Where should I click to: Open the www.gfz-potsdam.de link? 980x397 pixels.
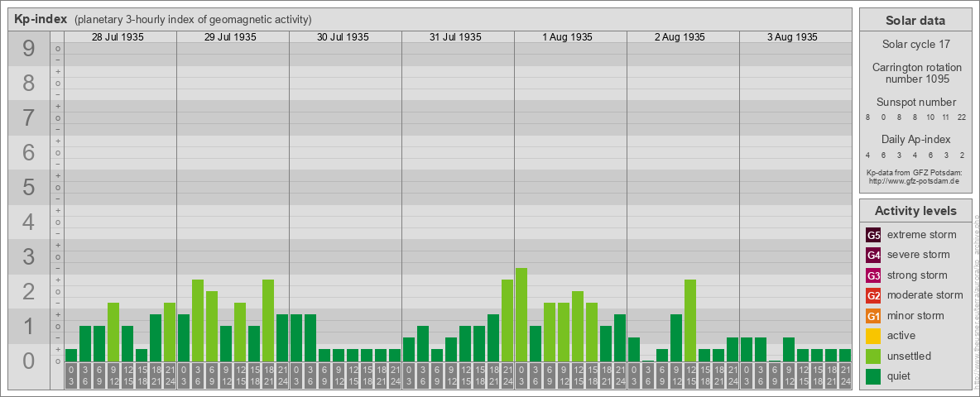[x=914, y=180]
